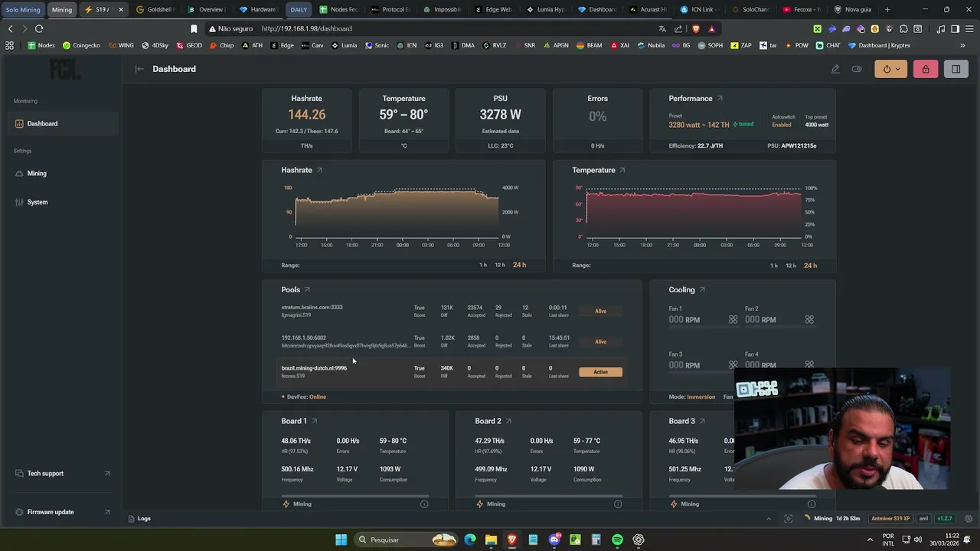980x551 pixels.
Task: Click the Fan 2 fan icon
Action: [x=809, y=320]
